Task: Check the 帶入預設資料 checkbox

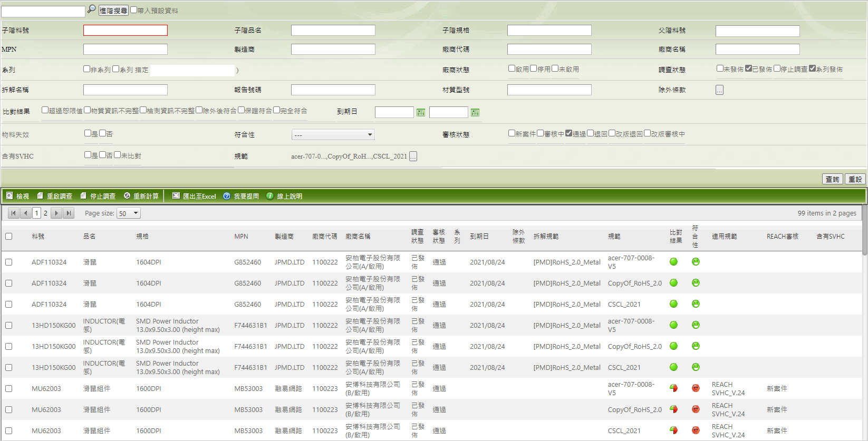Action: tap(133, 10)
